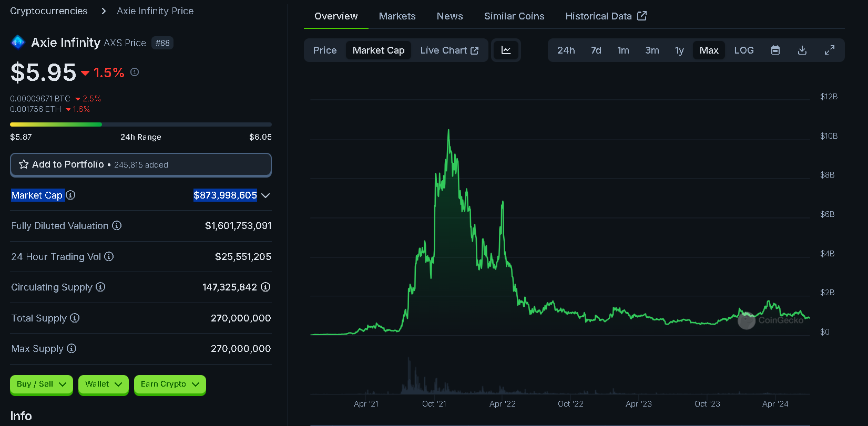Open the Buy / Sell dropdown
The width and height of the screenshot is (868, 426).
(42, 385)
